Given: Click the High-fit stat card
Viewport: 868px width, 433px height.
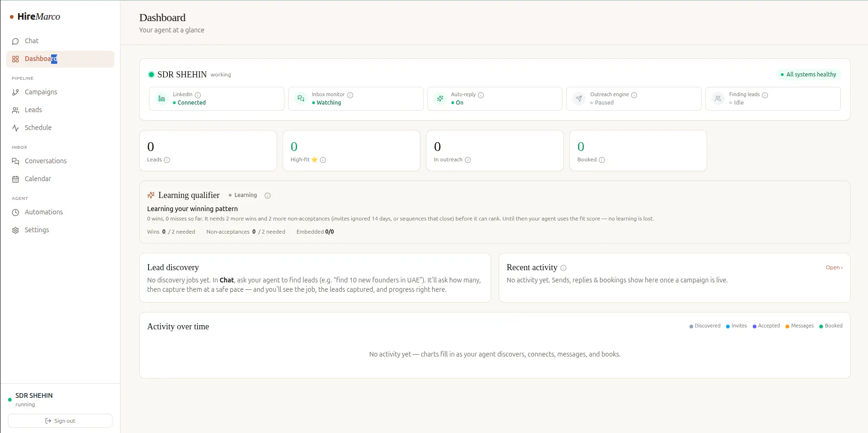Looking at the screenshot, I should [352, 151].
